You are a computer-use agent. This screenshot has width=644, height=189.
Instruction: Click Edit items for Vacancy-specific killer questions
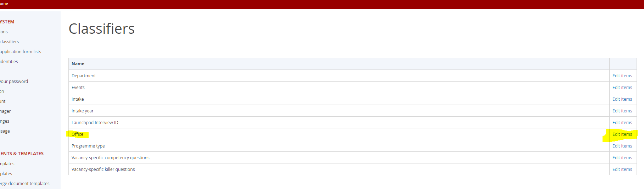coord(622,169)
